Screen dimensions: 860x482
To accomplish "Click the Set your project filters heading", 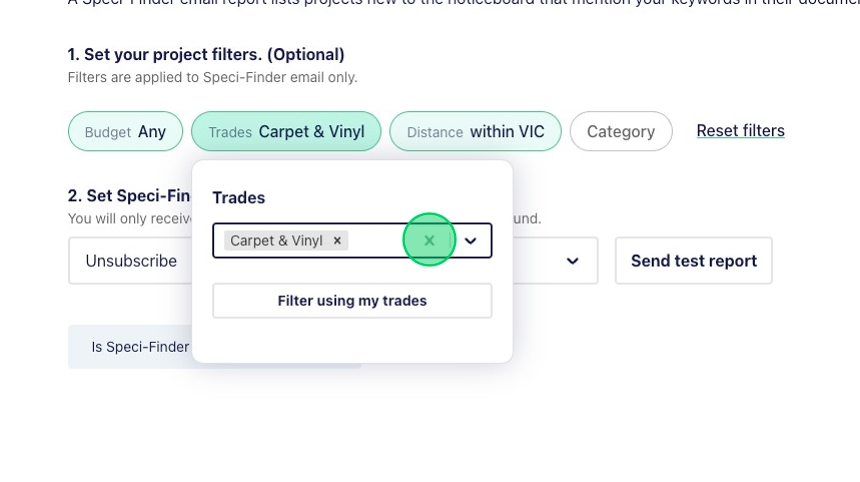I will coord(206,54).
